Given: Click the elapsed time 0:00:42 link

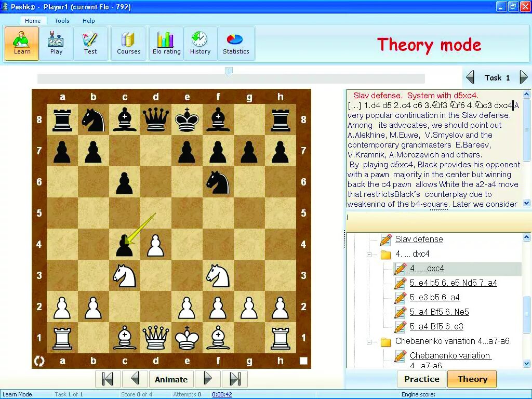Looking at the screenshot, I should pyautogui.click(x=222, y=394).
